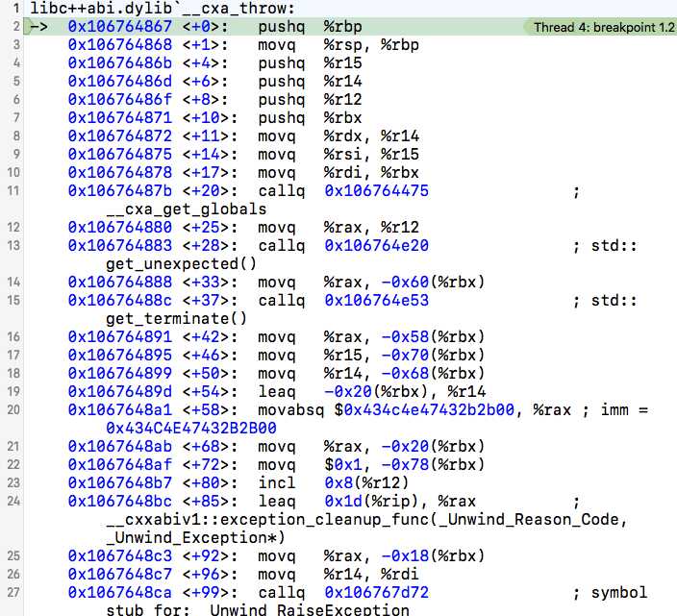Click the get_terminate() comment text
The image size is (677, 616).
(x=177, y=319)
